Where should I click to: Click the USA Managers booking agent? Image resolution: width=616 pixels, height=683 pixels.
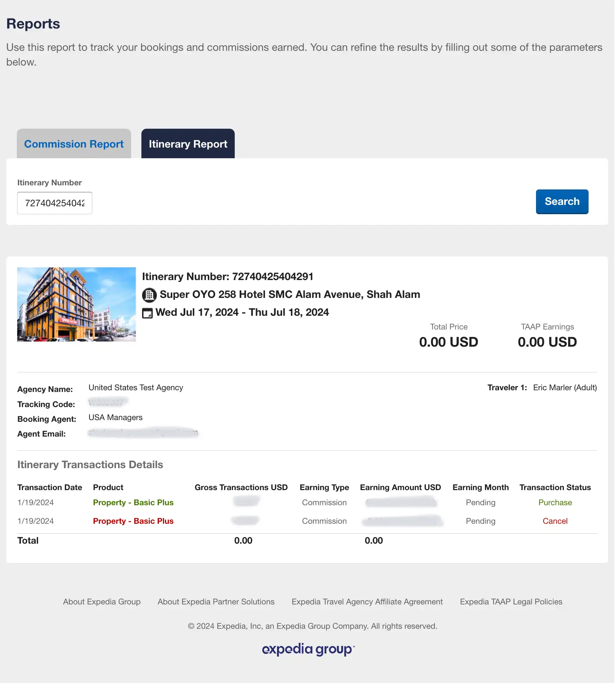point(115,417)
